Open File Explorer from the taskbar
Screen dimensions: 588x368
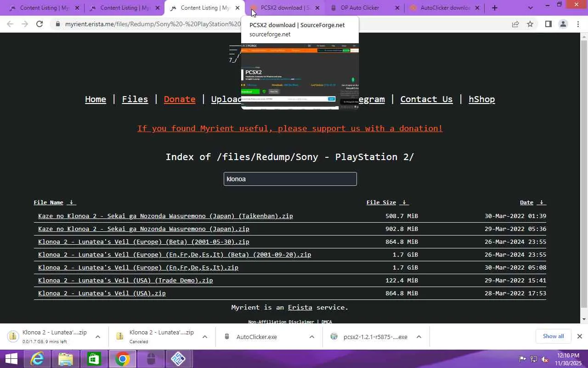(x=66, y=359)
